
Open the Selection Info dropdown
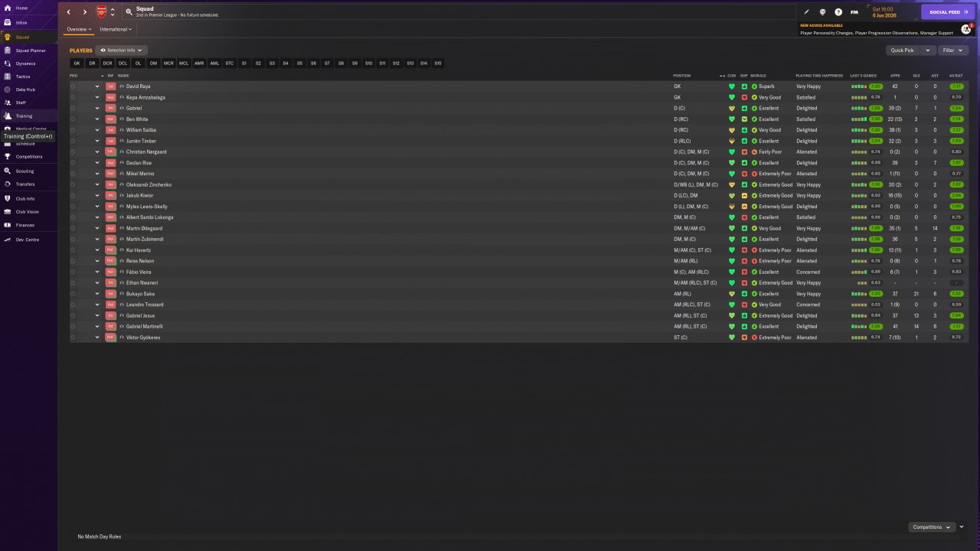(x=121, y=51)
